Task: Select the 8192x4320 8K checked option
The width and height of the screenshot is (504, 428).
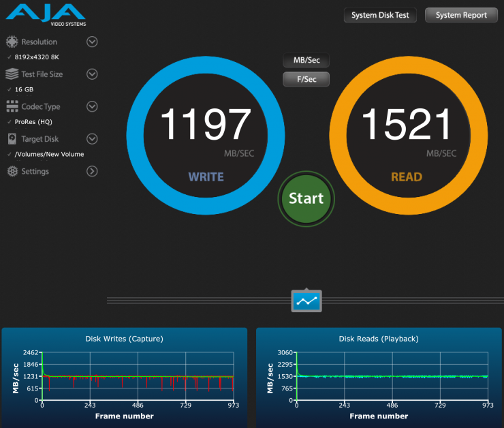Action: click(36, 57)
